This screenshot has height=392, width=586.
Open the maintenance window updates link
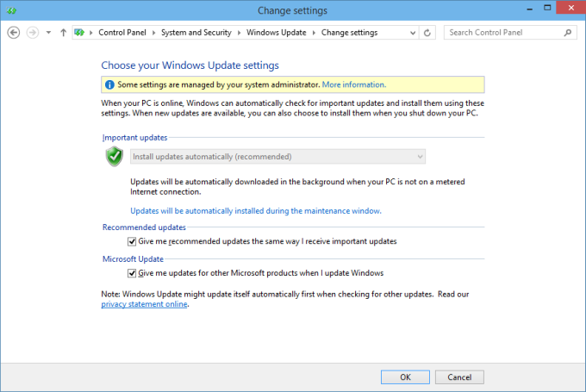coord(256,211)
